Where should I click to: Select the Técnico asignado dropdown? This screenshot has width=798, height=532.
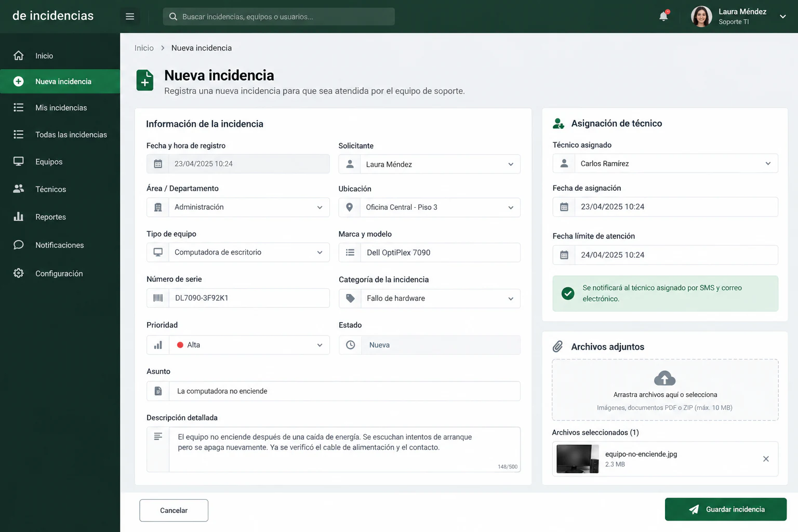(665, 164)
